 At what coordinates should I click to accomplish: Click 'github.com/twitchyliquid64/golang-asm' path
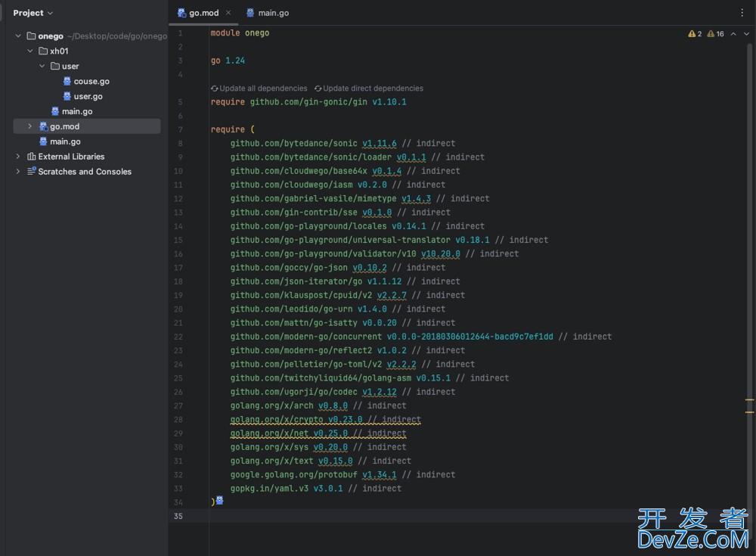tap(321, 378)
